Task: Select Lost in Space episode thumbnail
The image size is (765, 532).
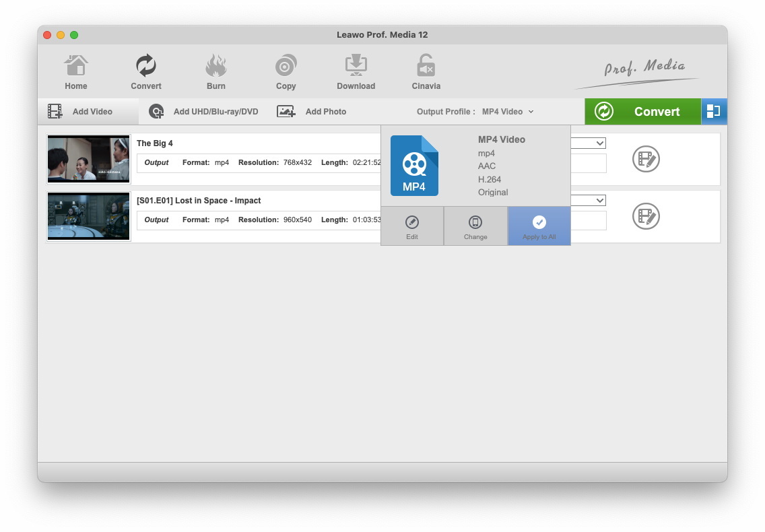Action: [x=88, y=216]
